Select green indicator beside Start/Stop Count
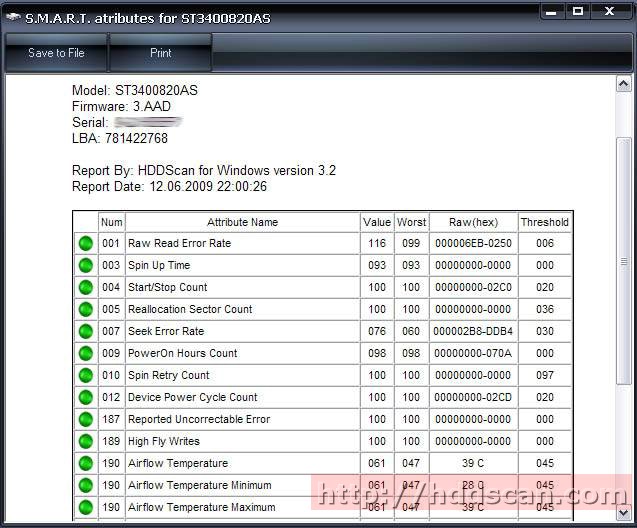637x528 pixels. 85,288
